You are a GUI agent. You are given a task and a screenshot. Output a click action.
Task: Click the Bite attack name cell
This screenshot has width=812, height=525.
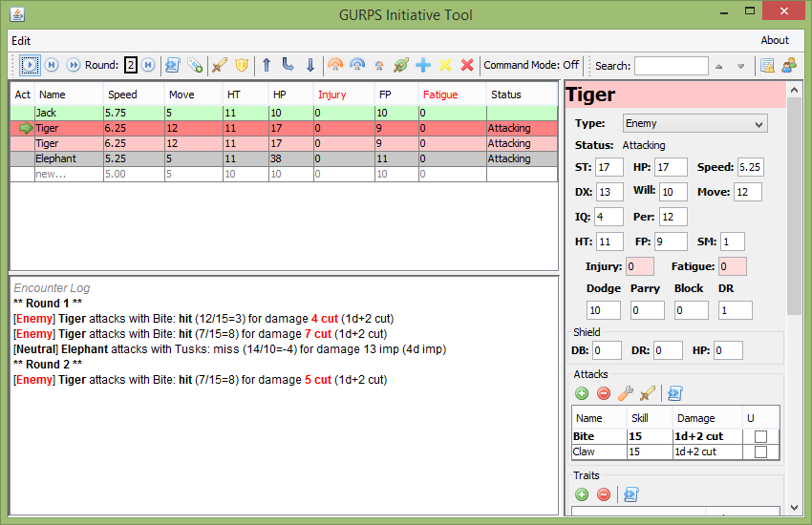[x=599, y=436]
